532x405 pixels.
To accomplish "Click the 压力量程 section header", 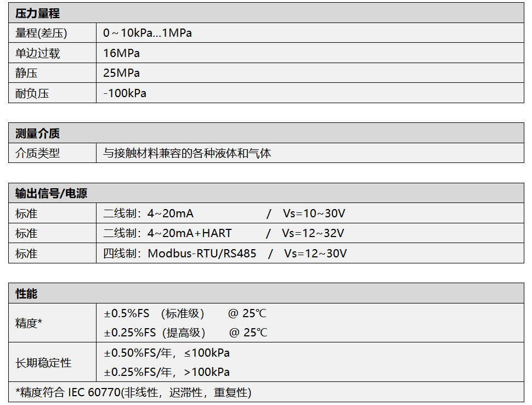I will tap(37, 13).
